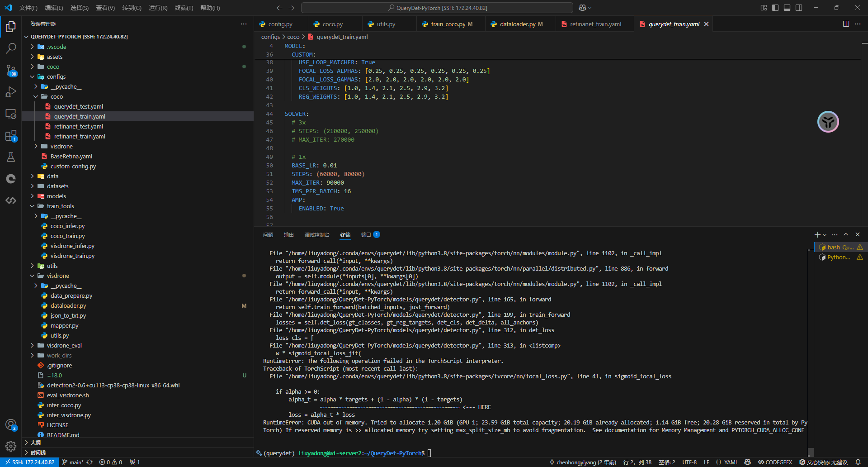Screen dimensions: 868x467
Task: Open Accounts menu in activity bar
Action: [x=11, y=424]
